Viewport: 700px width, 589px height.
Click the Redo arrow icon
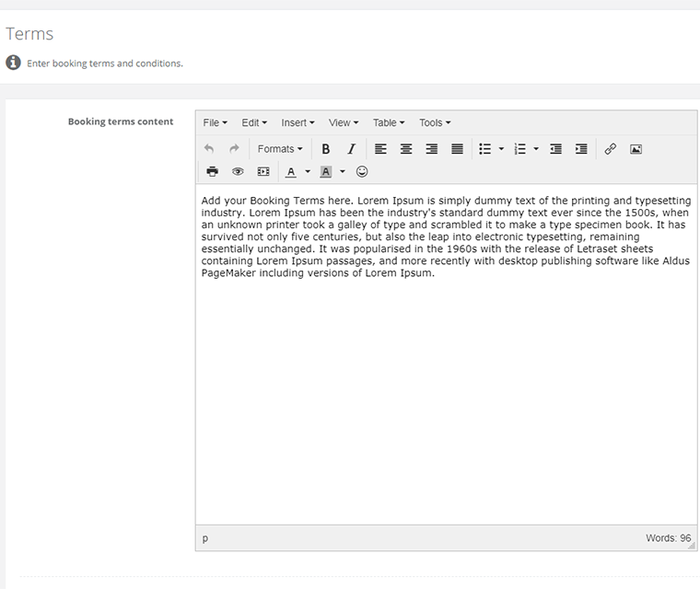click(x=234, y=148)
